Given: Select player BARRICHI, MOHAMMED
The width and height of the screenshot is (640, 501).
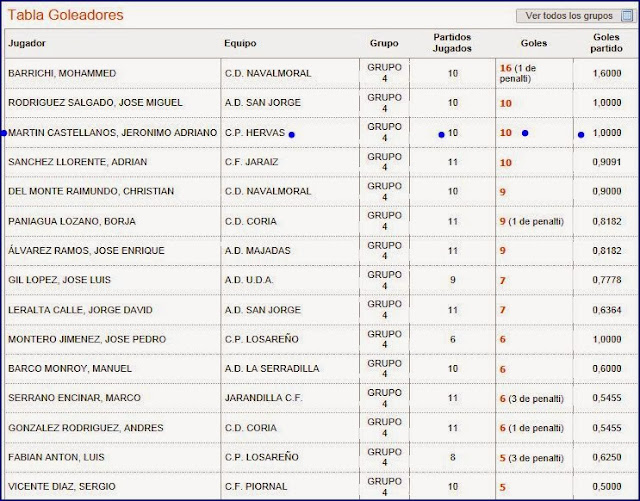Looking at the screenshot, I should pos(62,73).
